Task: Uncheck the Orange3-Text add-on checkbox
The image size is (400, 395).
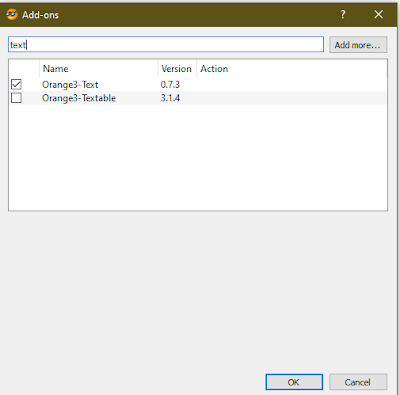Action: point(16,84)
